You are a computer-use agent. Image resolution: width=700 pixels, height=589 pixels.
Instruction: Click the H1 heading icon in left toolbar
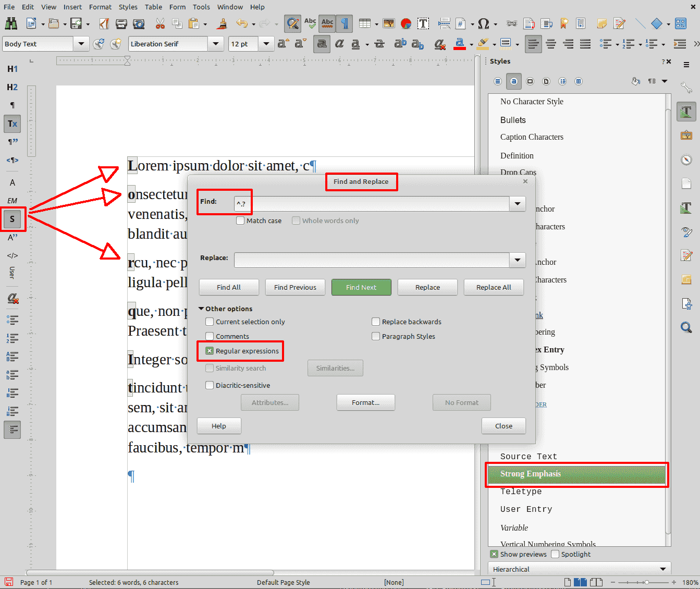click(x=13, y=69)
